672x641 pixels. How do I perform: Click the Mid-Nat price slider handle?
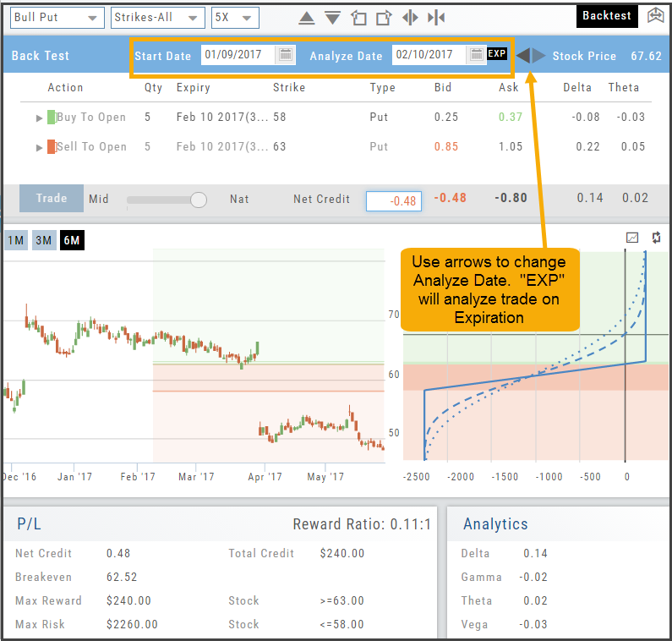coord(199,200)
